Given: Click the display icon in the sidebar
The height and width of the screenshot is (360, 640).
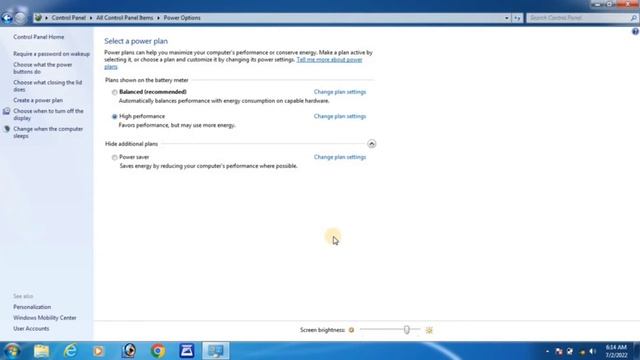Looking at the screenshot, I should tap(7, 111).
